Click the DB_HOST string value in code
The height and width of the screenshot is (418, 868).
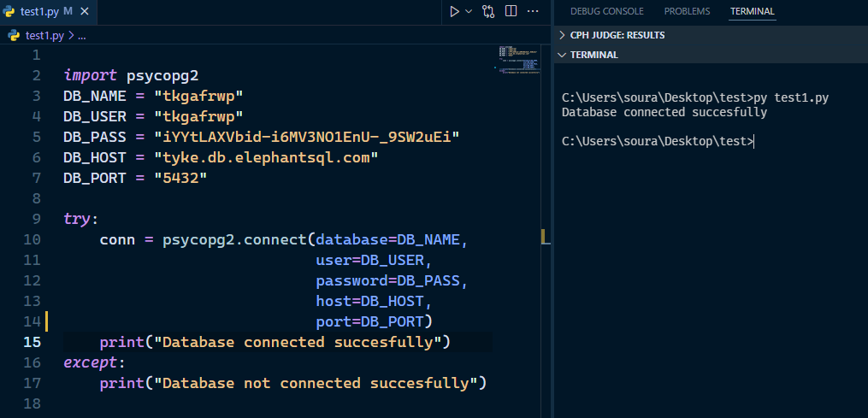265,157
